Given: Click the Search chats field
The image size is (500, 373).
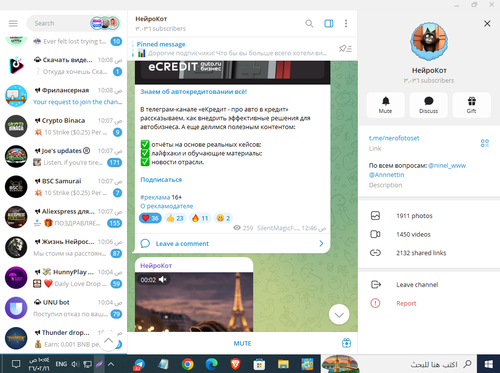Looking at the screenshot, I should pyautogui.click(x=60, y=23).
